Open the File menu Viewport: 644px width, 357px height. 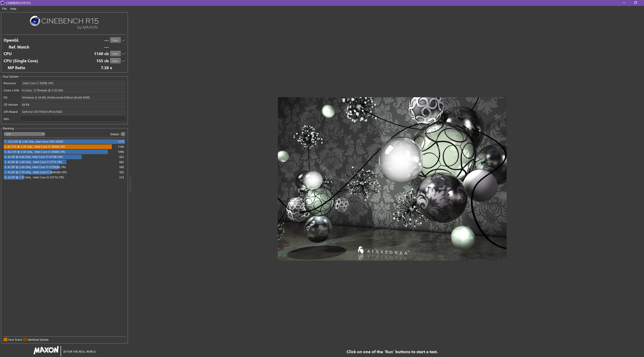point(4,9)
